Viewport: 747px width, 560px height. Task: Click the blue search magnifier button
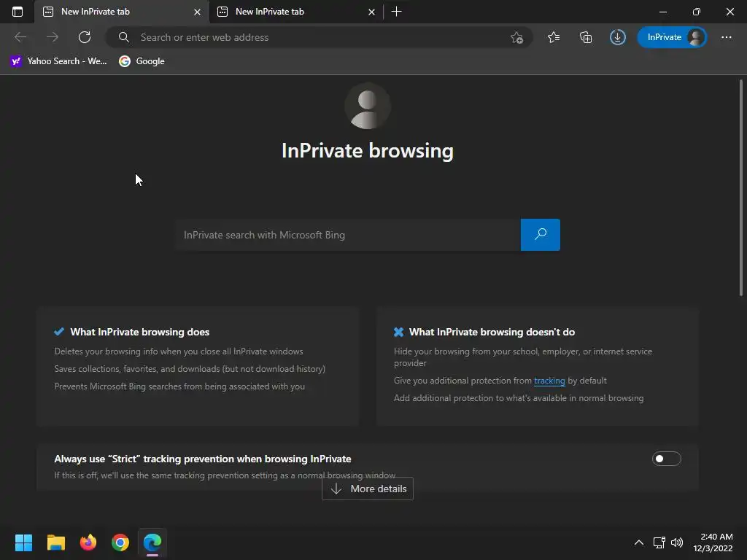pos(541,235)
